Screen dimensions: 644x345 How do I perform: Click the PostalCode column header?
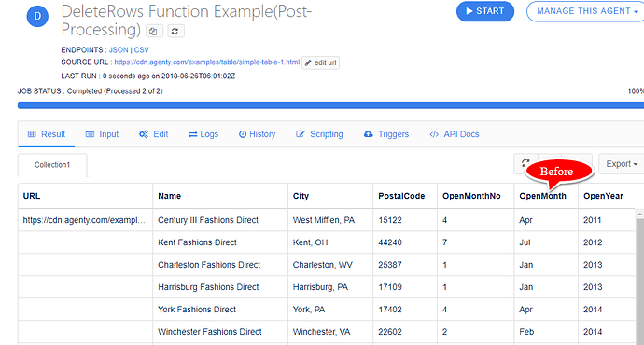click(x=405, y=196)
